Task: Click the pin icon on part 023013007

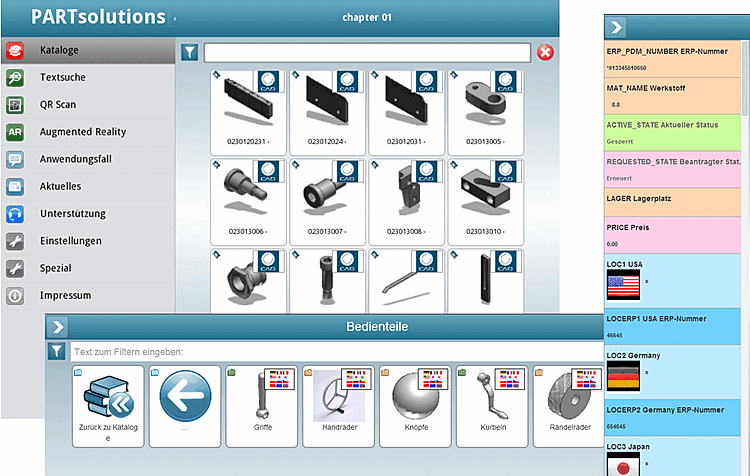Action: (296, 165)
